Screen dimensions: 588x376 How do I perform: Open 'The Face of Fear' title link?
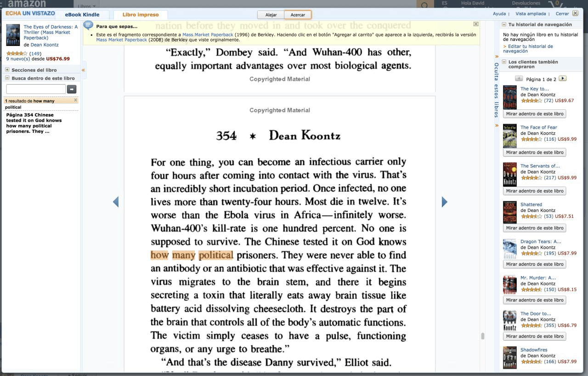point(538,127)
